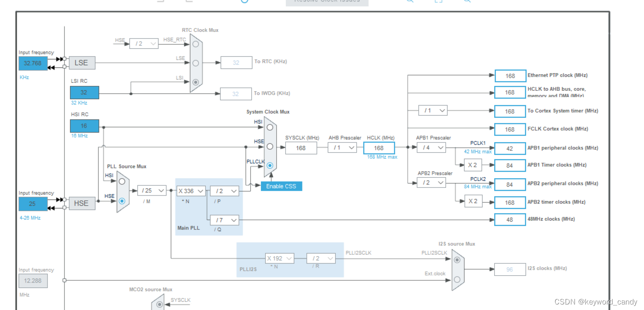Edit the APB2 timer clocks 168 field
Image resolution: width=644 pixels, height=310 pixels.
tap(510, 203)
